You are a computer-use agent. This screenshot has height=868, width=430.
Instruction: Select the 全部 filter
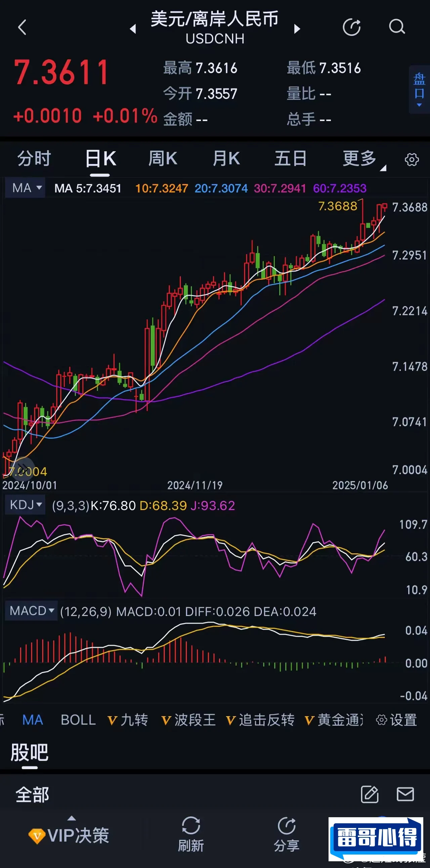point(32,795)
